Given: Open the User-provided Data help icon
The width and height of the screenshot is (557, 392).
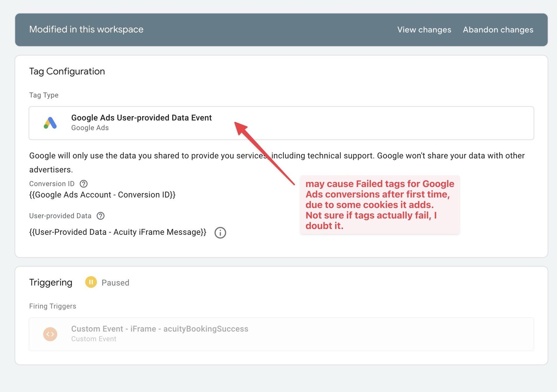Looking at the screenshot, I should coord(101,216).
